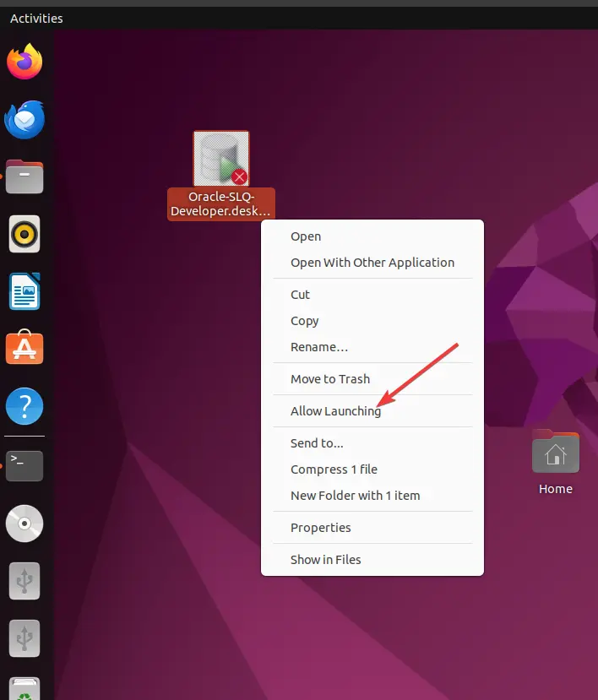Open Properties from the context menu

(372, 528)
